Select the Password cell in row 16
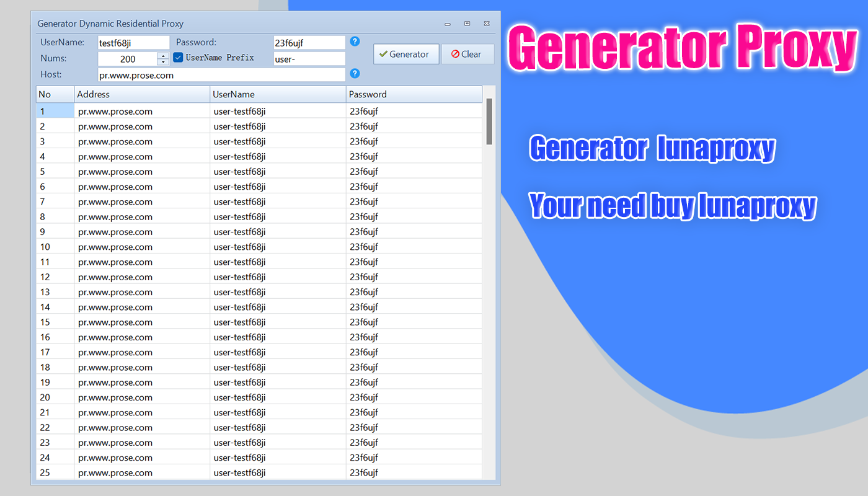The image size is (868, 496). pyautogui.click(x=414, y=337)
